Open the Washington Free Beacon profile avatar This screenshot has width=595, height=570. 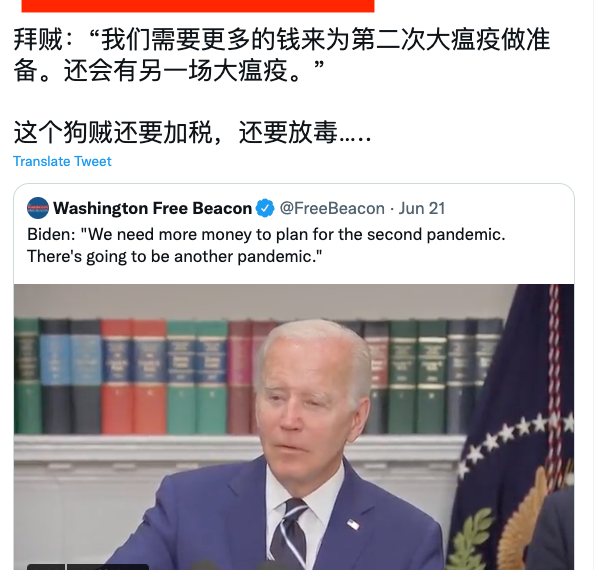coord(38,208)
